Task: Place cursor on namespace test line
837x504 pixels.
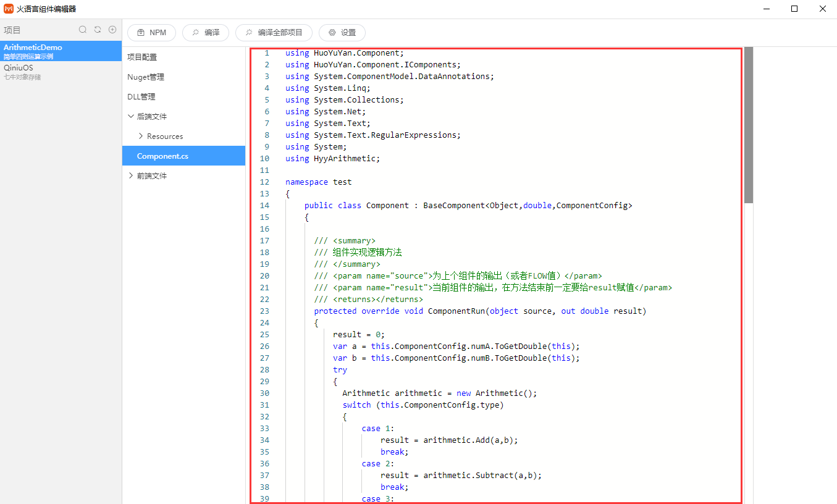Action: coord(318,182)
